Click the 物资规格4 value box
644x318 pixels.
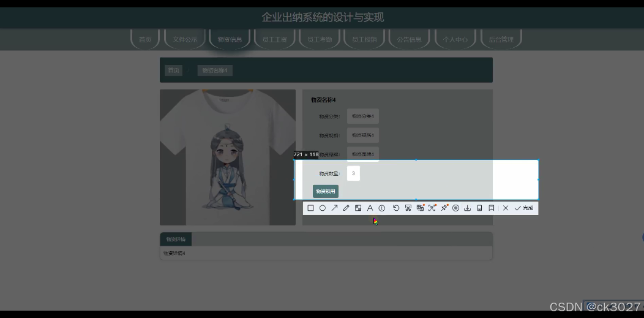(x=362, y=135)
